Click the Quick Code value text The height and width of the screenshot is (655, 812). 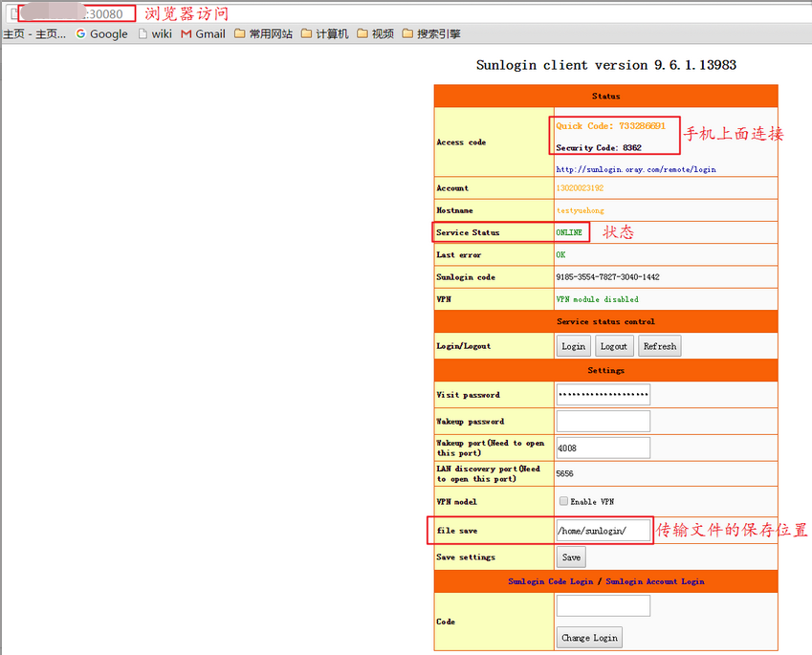pyautogui.click(x=611, y=126)
